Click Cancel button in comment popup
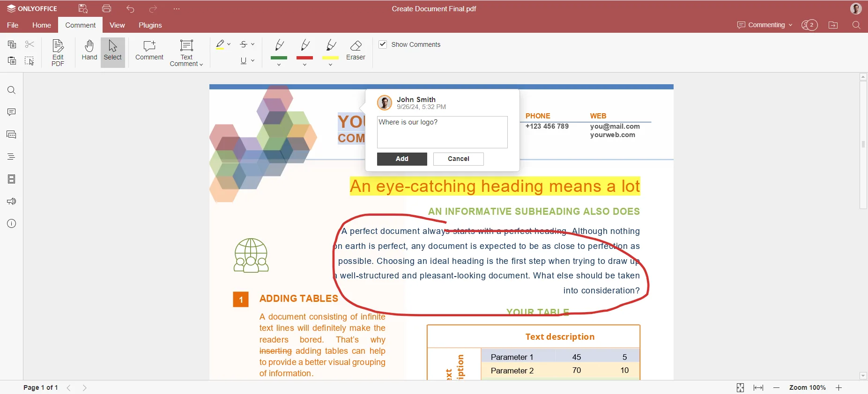This screenshot has height=394, width=868. (459, 159)
